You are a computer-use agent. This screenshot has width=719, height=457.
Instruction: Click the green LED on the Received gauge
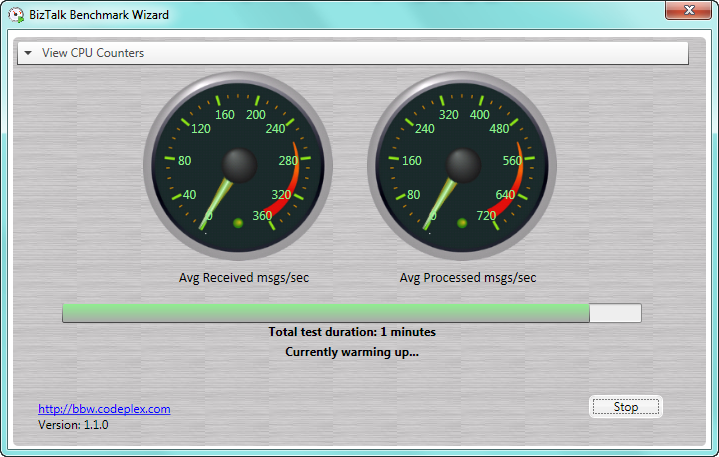tap(238, 222)
